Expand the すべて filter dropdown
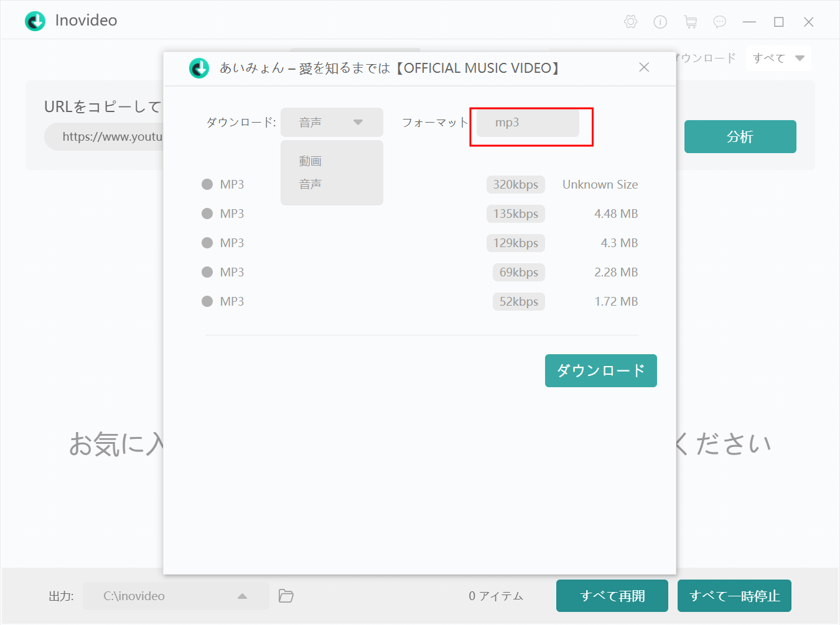Screen dimensions: 840x625 coord(778,59)
